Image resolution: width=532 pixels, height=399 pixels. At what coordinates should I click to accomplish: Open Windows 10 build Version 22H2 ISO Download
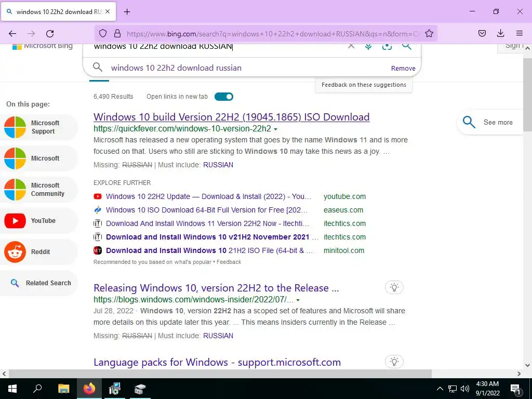click(x=231, y=117)
